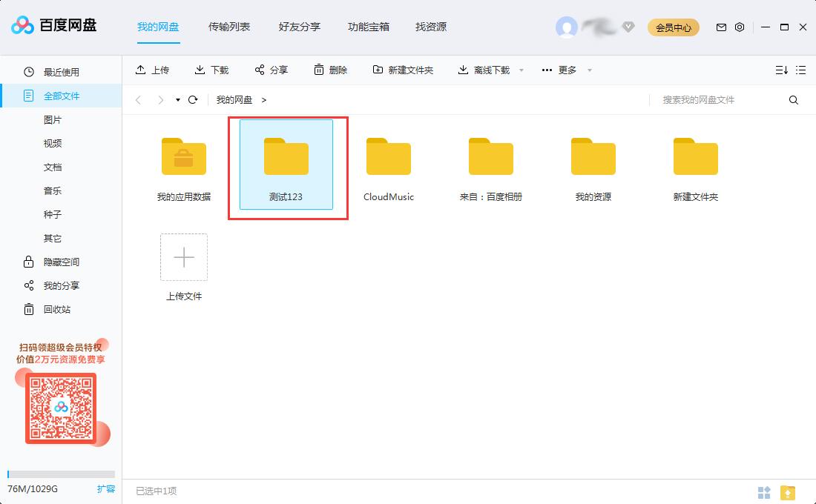Click the 离线下载 toolbar button

click(x=484, y=70)
